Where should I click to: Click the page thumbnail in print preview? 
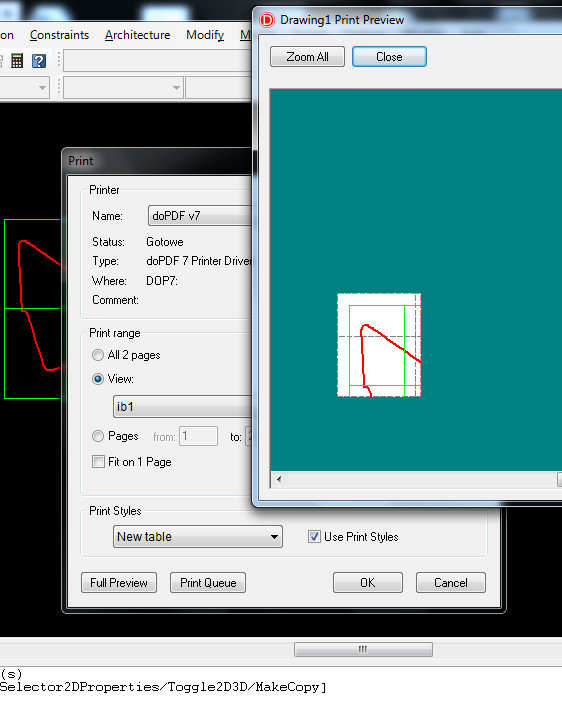(379, 345)
